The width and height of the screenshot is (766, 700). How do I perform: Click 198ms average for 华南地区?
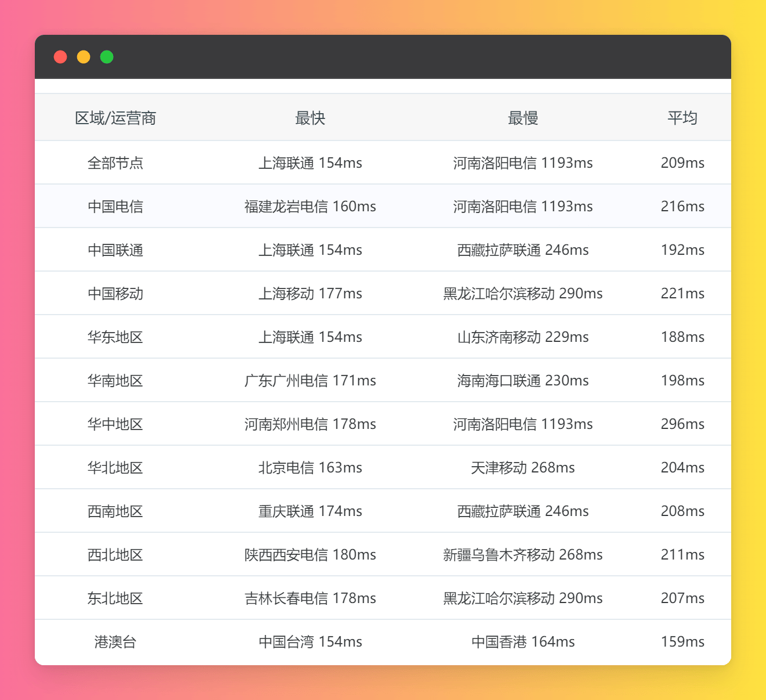[x=682, y=381]
